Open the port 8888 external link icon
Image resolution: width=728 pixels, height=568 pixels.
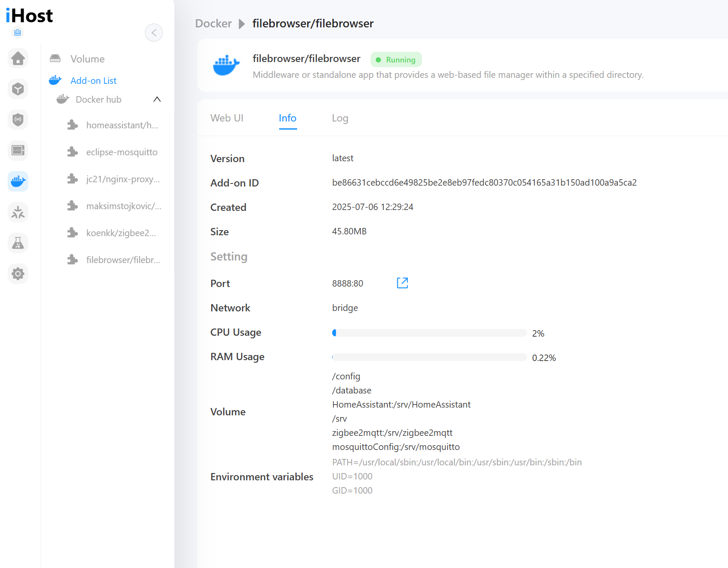[x=402, y=283]
